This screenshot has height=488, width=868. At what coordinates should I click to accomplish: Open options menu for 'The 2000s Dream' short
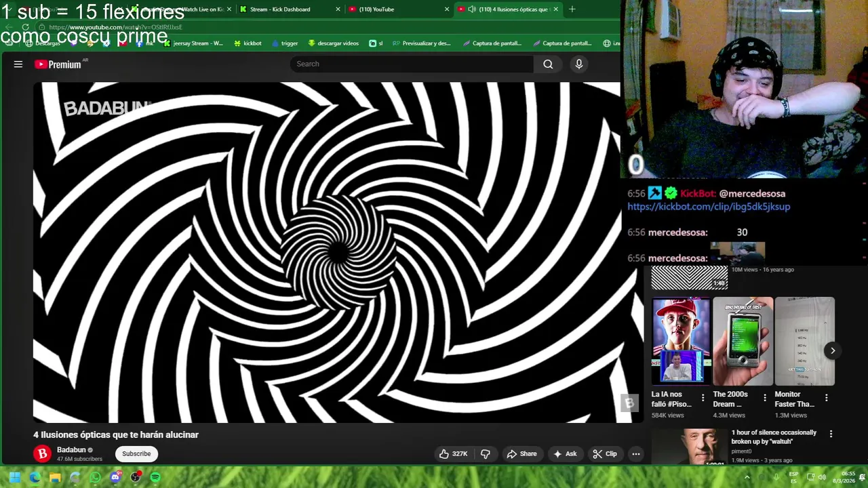pos(764,398)
